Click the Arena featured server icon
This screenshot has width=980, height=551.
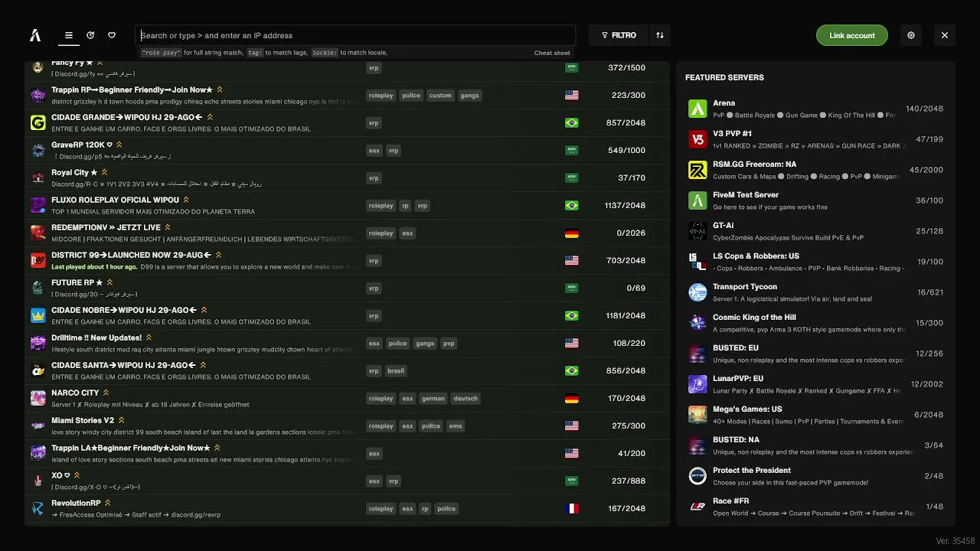pos(697,109)
